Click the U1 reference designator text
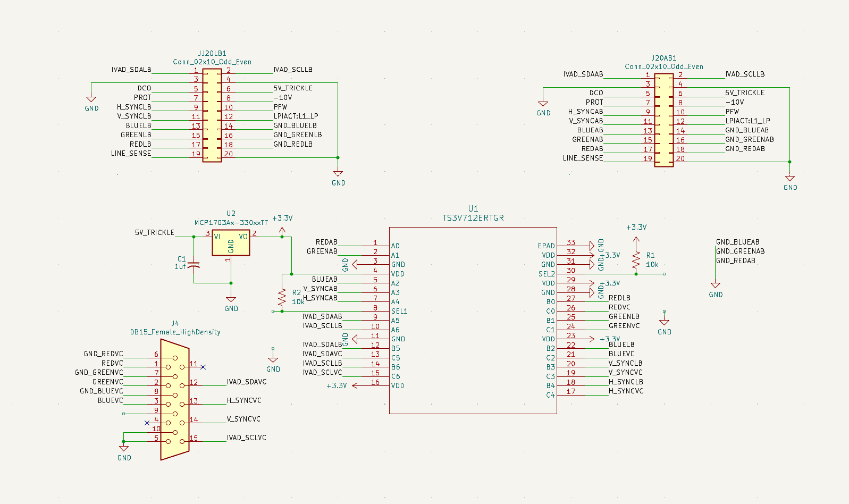The height and width of the screenshot is (504, 849). [473, 208]
